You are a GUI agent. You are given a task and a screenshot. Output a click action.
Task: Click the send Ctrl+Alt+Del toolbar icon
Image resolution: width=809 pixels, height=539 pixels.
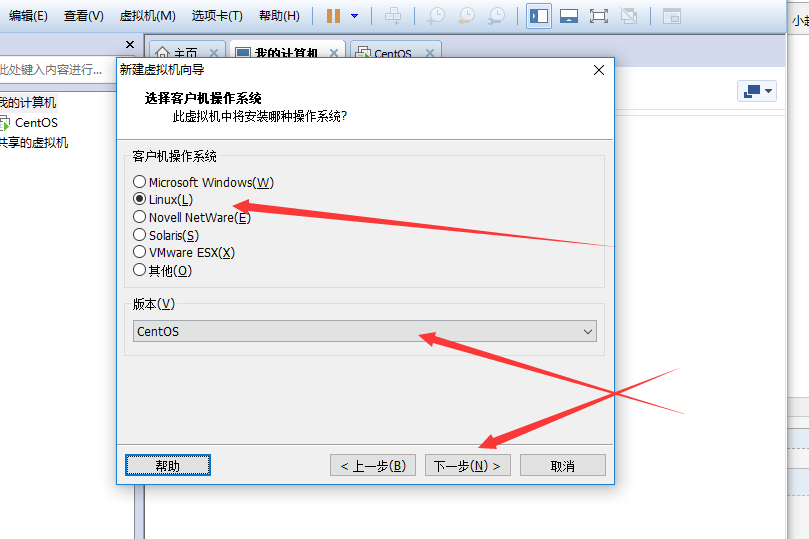click(393, 16)
